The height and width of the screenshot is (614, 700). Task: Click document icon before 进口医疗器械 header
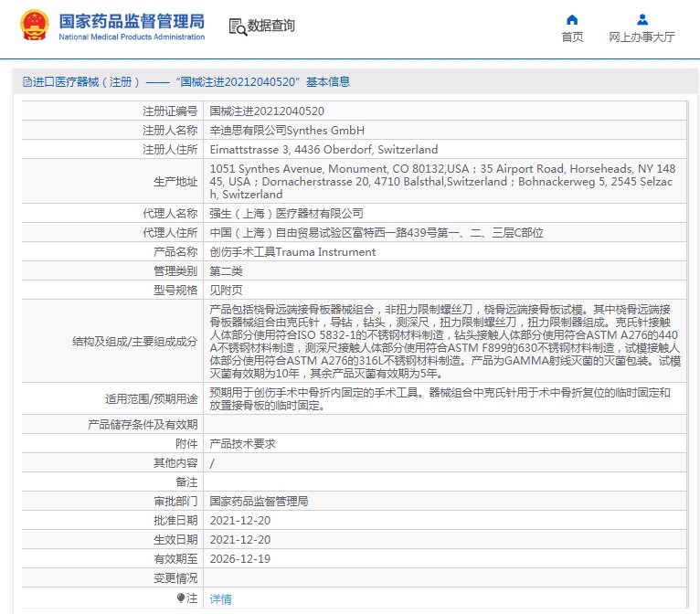coord(27,82)
